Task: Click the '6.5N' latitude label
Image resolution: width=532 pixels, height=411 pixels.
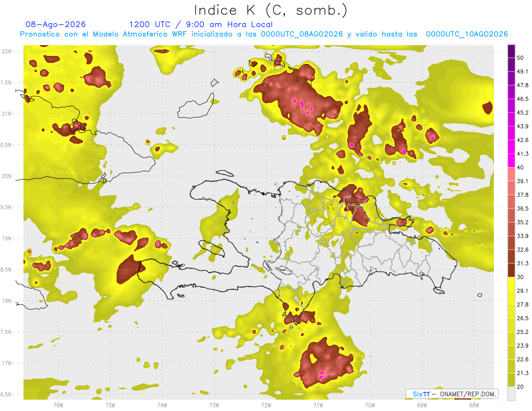Action: coord(7,394)
